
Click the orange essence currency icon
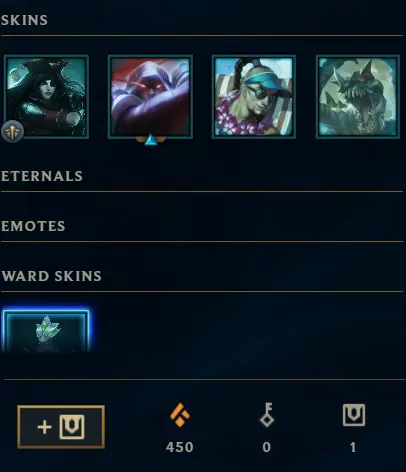click(x=180, y=415)
